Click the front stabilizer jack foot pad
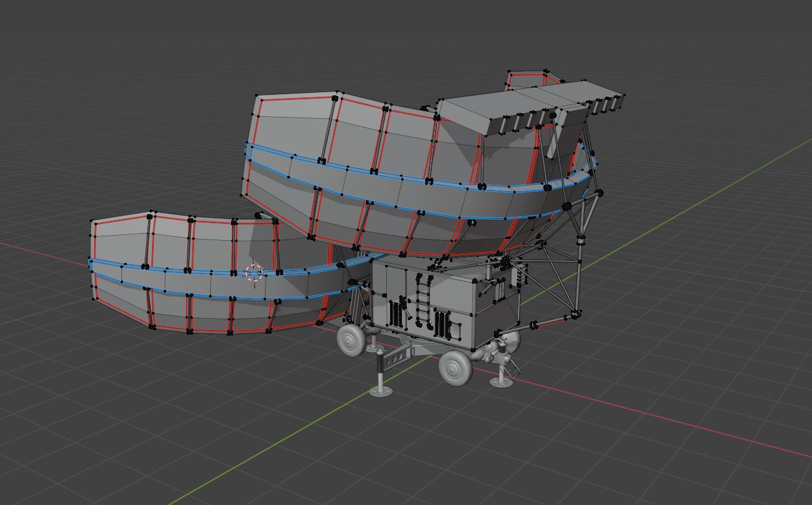Viewport: 812px width, 505px height. pos(381,390)
